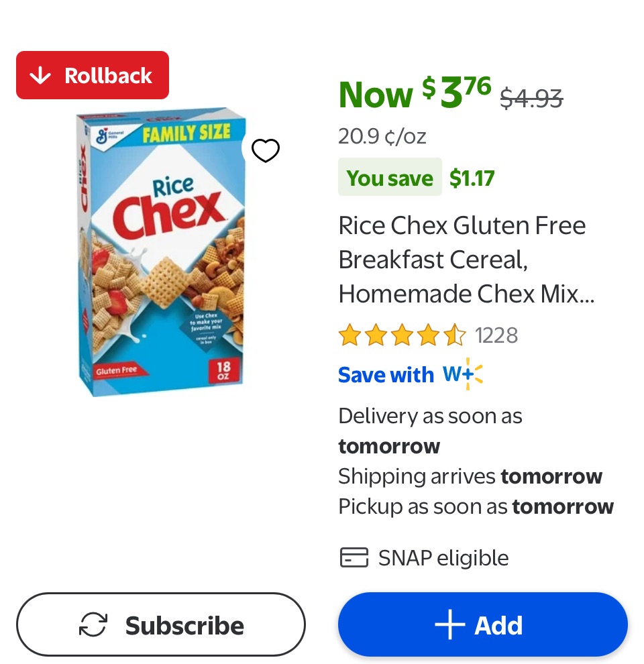Click the Pickup as soon as tomorrow text
Image resolution: width=644 pixels, height=664 pixels.
[476, 506]
